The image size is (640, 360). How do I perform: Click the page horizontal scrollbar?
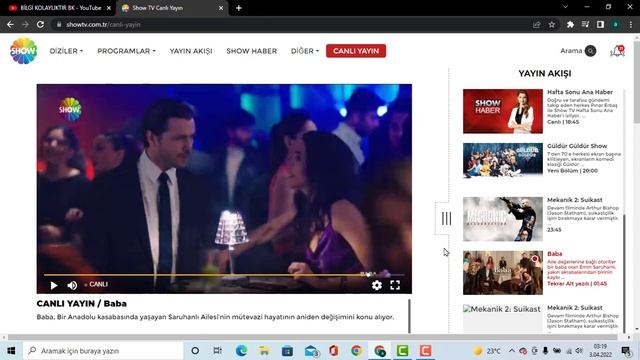click(x=312, y=337)
